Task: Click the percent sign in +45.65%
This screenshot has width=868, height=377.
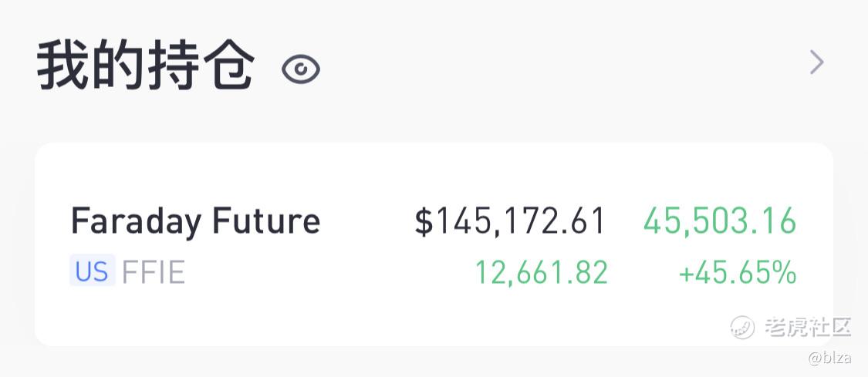Action: 783,272
